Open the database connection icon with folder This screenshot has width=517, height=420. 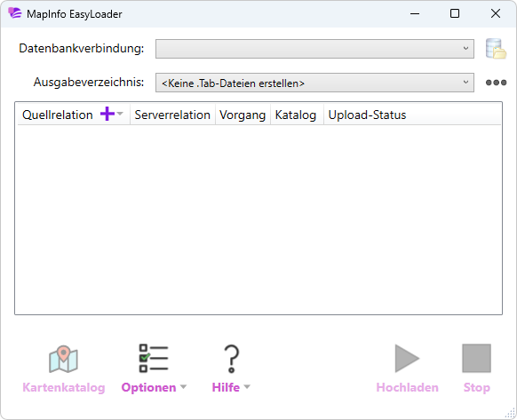click(496, 49)
